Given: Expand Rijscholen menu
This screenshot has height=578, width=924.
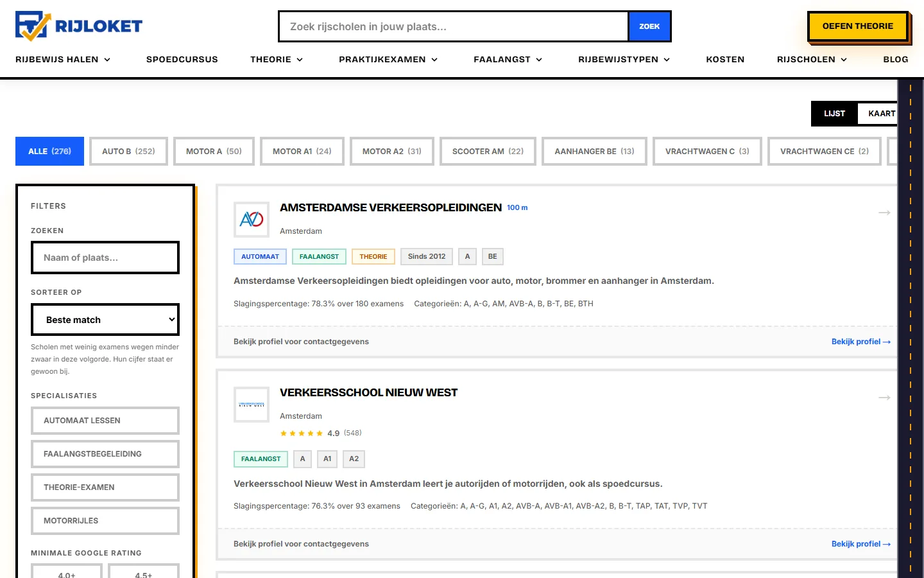Looking at the screenshot, I should [812, 59].
